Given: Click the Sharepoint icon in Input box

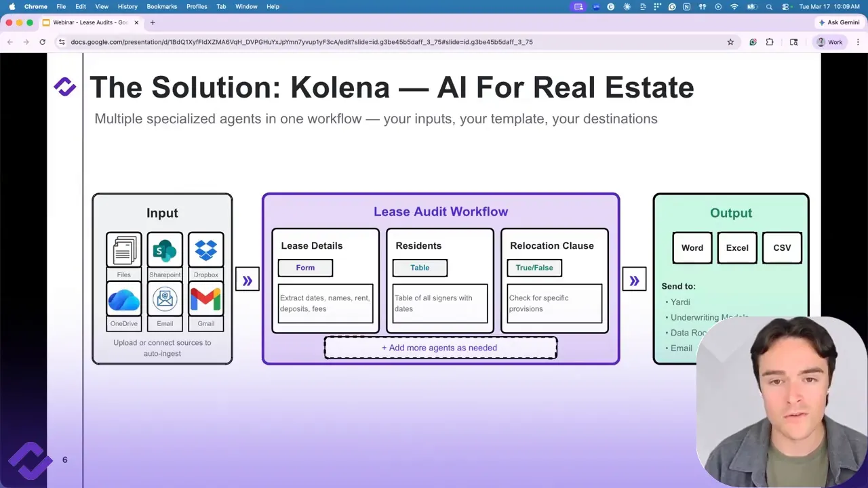Looking at the screenshot, I should tap(165, 250).
